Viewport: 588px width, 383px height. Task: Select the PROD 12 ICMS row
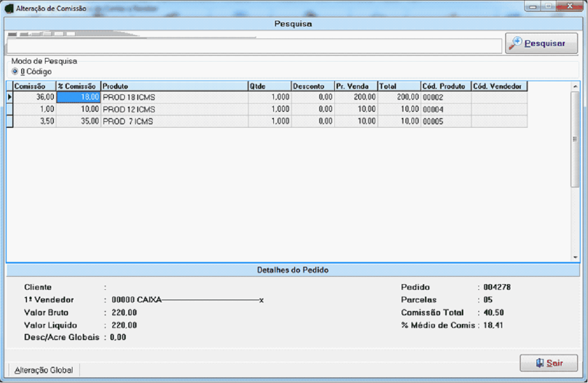174,109
